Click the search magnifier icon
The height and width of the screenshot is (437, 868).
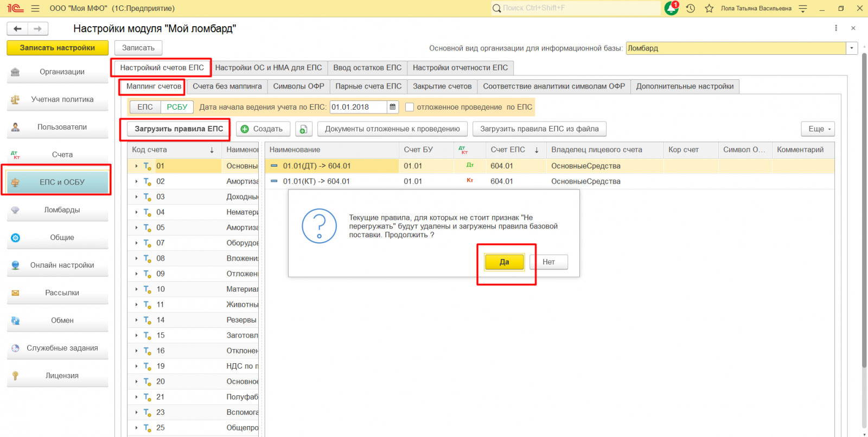[x=496, y=8]
